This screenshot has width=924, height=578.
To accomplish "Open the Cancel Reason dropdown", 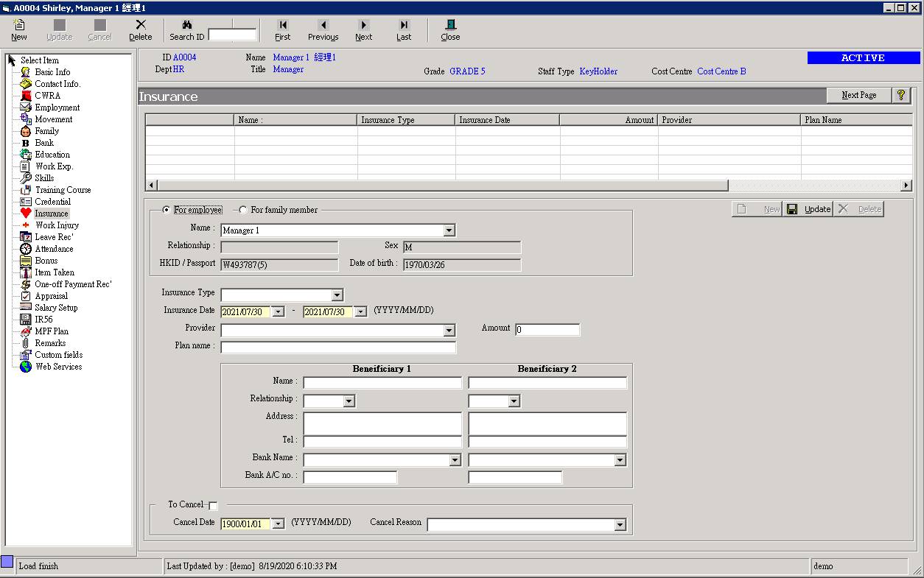I will (621, 524).
